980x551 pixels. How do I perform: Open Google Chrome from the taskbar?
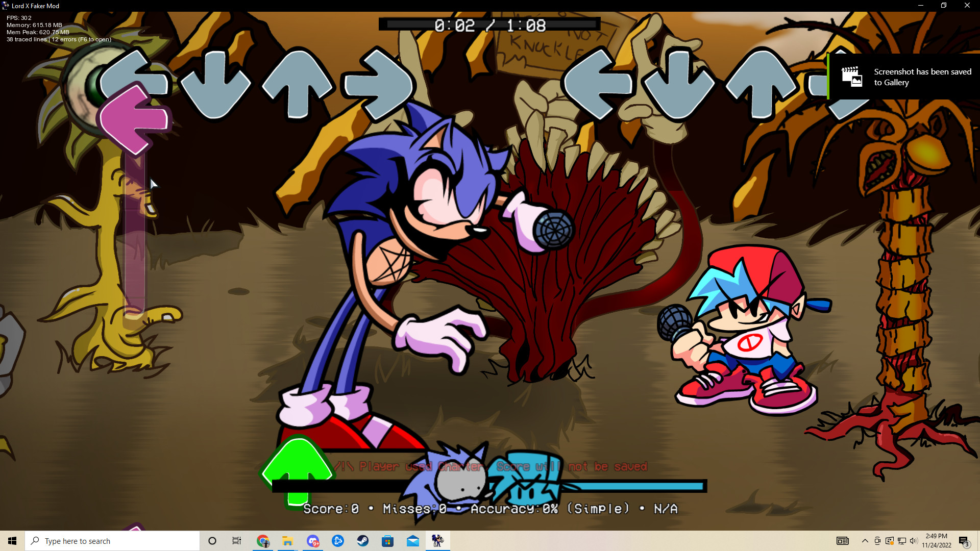[x=263, y=541]
